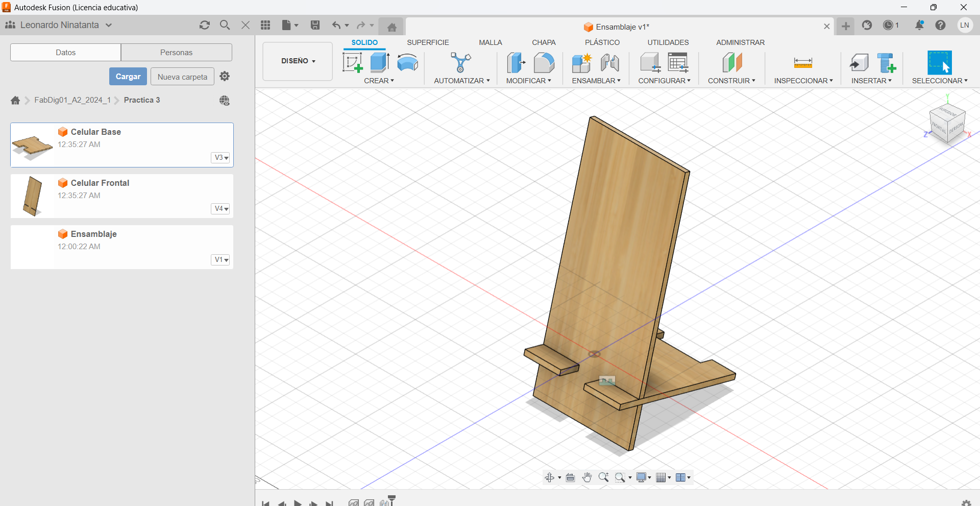Go to the data panel home breadcrumb

point(15,100)
